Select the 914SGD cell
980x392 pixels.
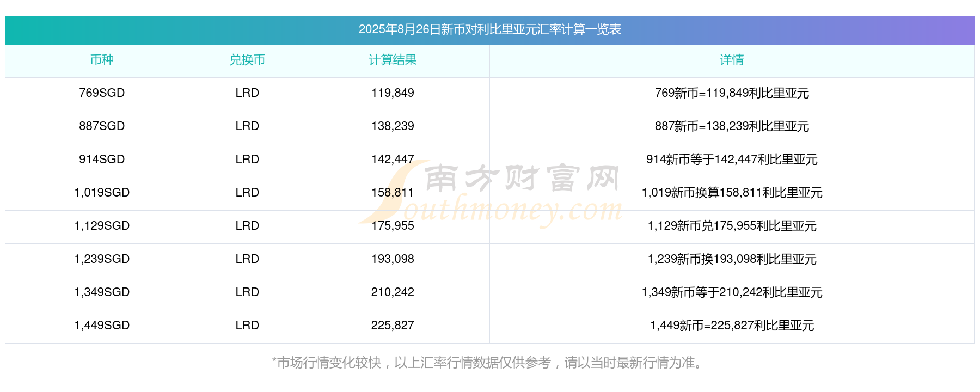pos(102,160)
